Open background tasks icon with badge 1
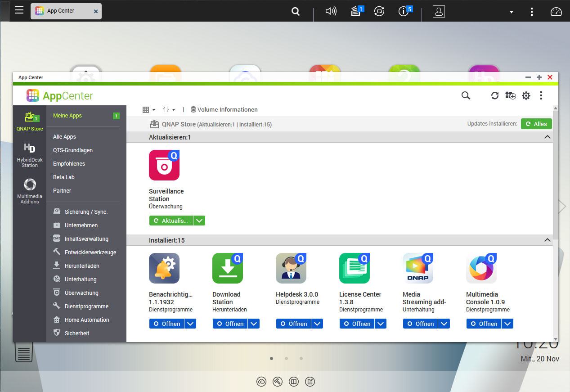This screenshot has height=392, width=570. click(357, 11)
